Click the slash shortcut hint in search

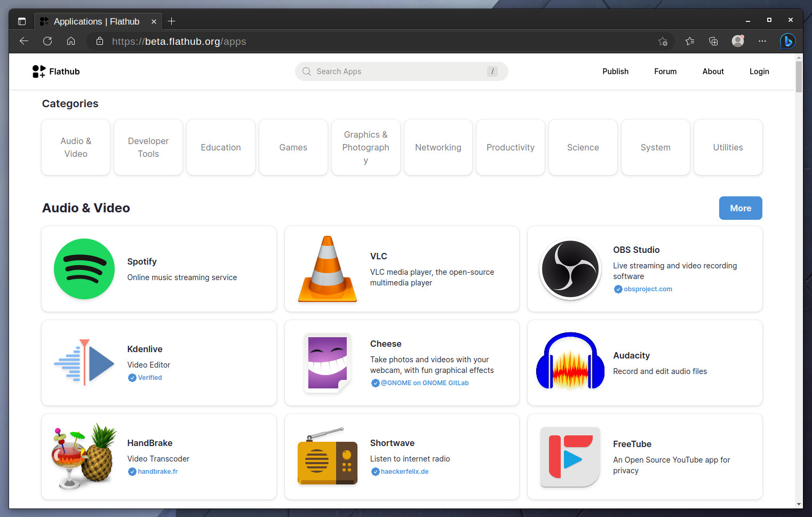pos(492,71)
